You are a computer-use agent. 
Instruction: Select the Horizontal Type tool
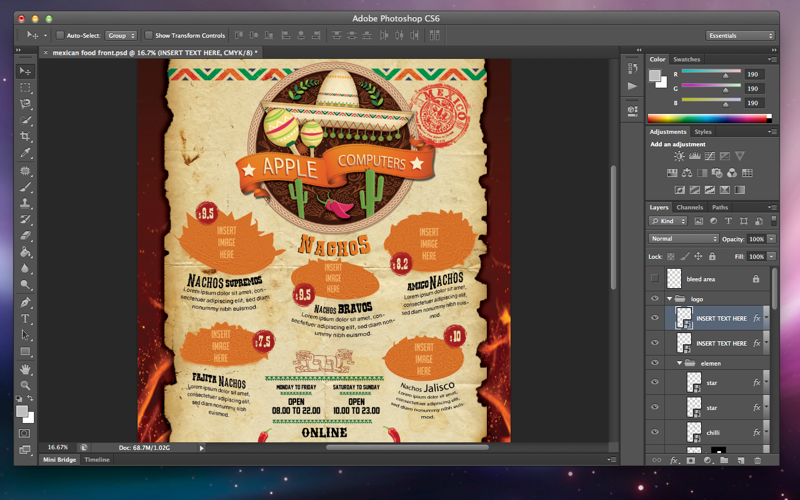[24, 319]
